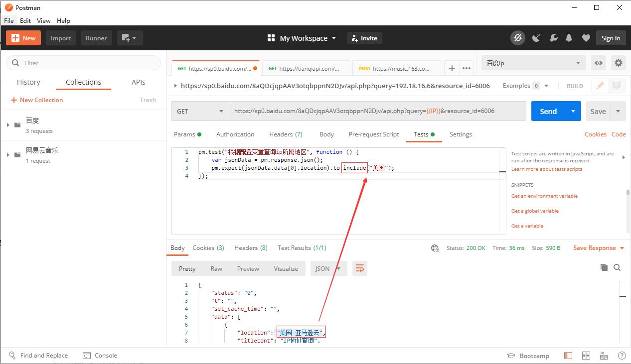Open manage environments gear icon
Image resolution: width=631 pixels, height=364 pixels.
[619, 63]
